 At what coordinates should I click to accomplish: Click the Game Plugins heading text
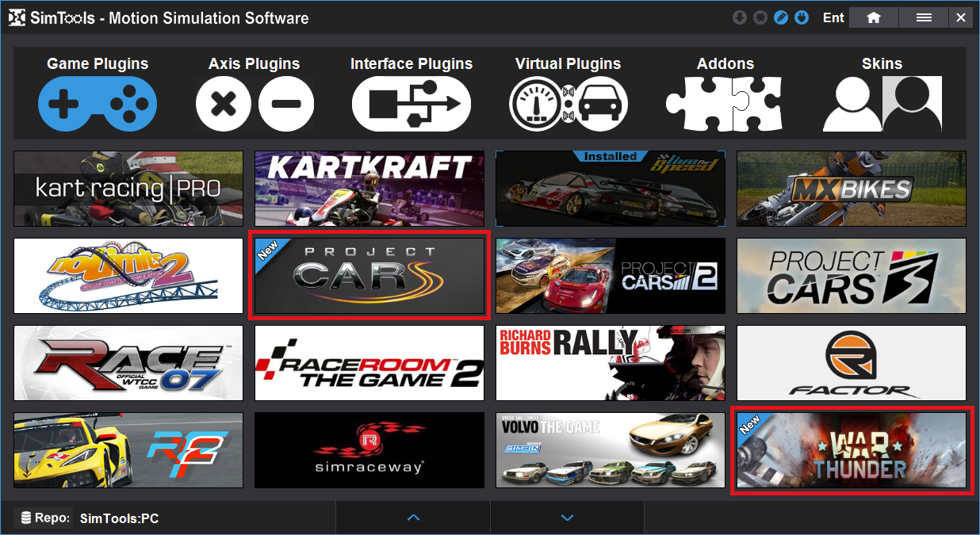coord(98,64)
